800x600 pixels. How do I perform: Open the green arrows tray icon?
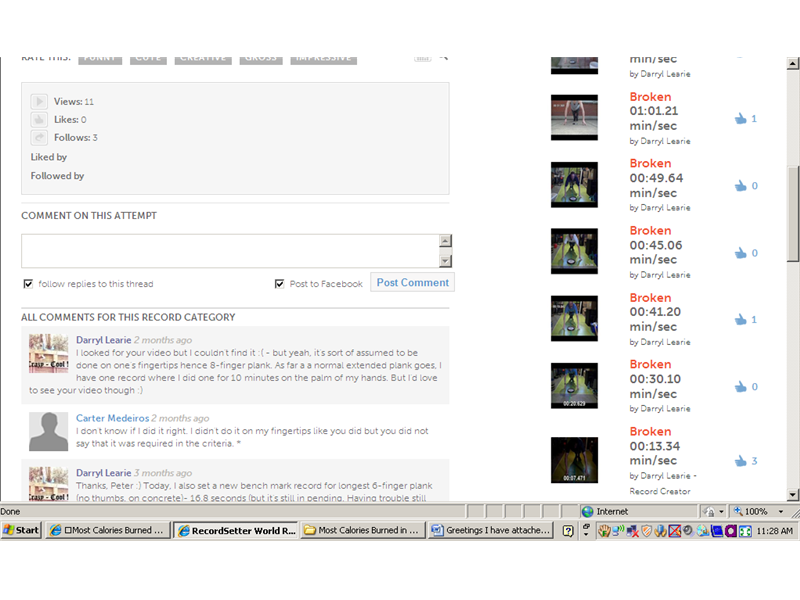tap(745, 531)
